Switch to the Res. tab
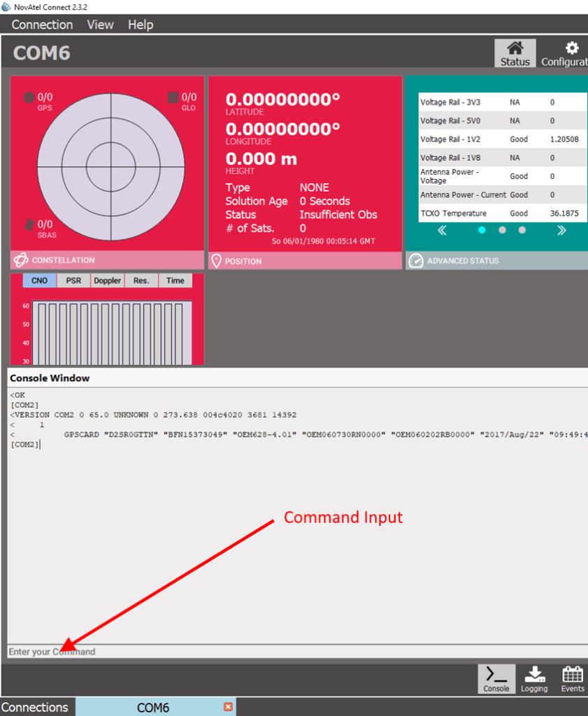This screenshot has width=588, height=716. (x=141, y=280)
